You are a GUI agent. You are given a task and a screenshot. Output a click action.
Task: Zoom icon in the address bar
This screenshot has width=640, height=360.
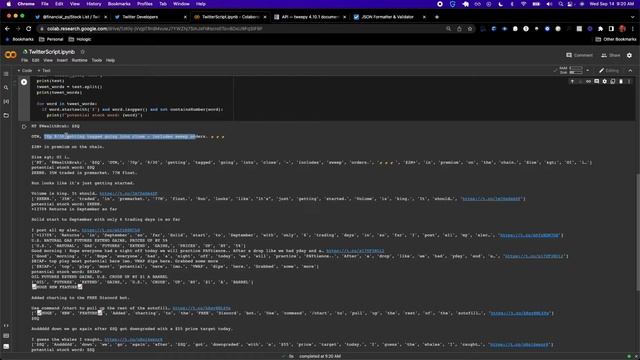[449, 29]
